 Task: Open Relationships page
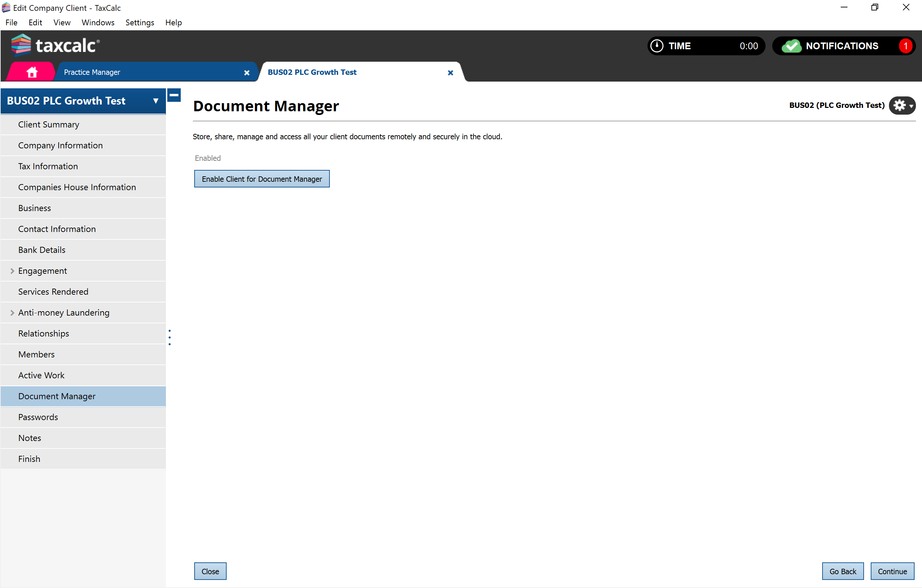pos(83,333)
